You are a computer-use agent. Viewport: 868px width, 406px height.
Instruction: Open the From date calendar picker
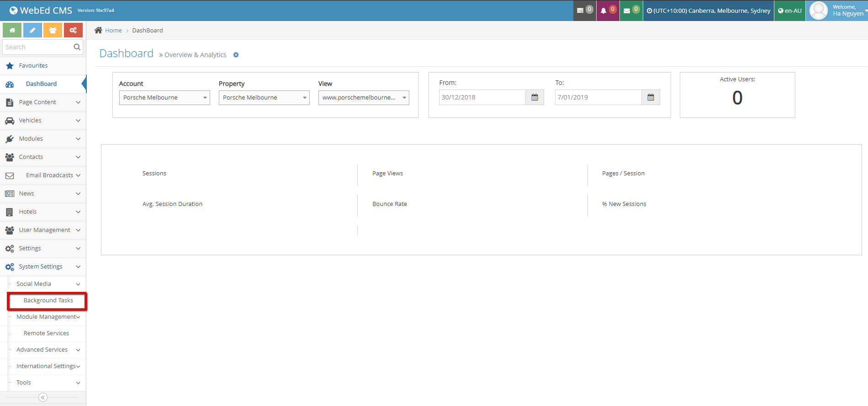point(535,97)
